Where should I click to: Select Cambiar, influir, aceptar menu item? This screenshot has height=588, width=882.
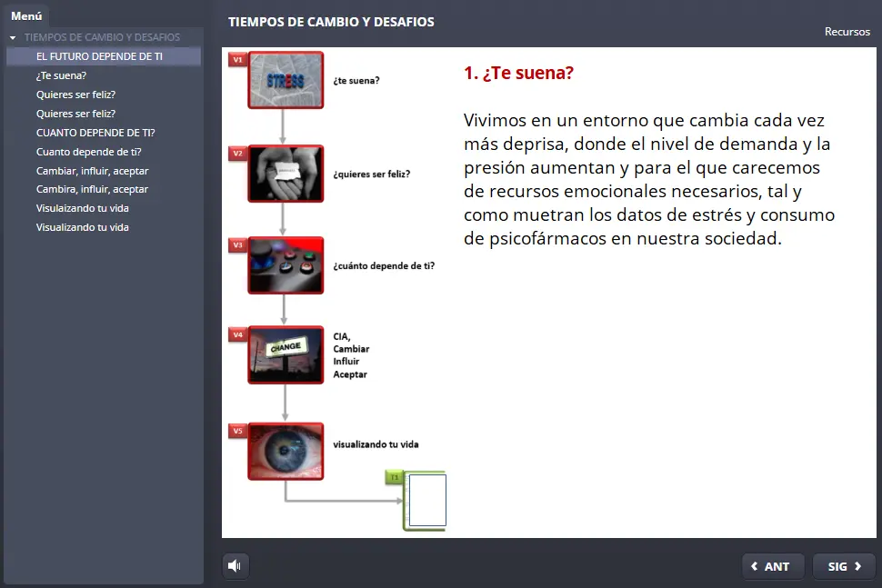[x=92, y=171]
